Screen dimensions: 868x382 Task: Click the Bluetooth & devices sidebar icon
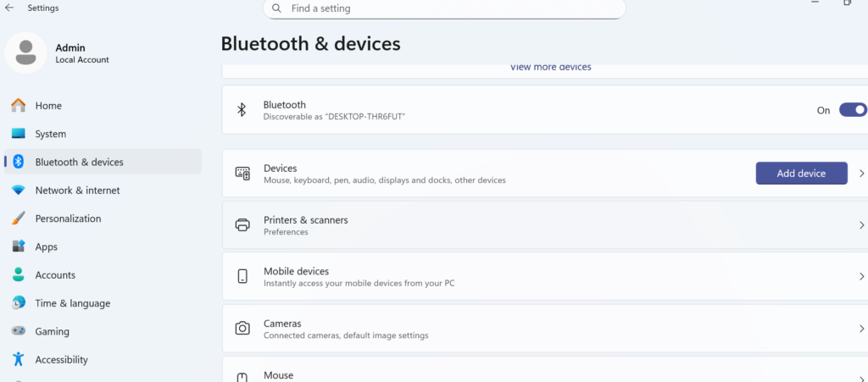pyautogui.click(x=19, y=162)
